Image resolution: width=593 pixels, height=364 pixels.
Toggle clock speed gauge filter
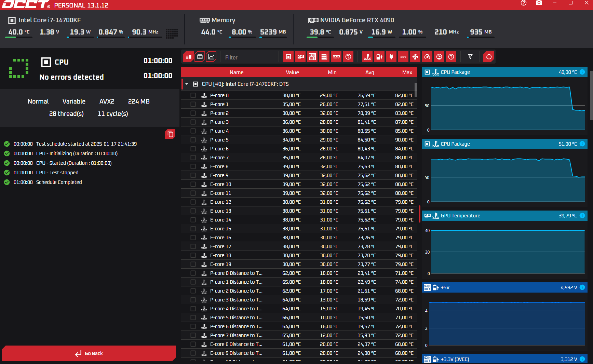427,57
